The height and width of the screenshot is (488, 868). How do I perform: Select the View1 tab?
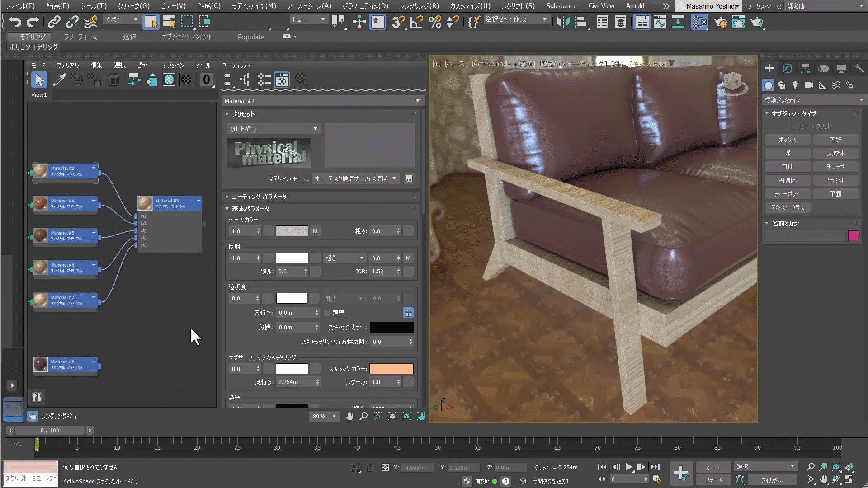pos(39,94)
